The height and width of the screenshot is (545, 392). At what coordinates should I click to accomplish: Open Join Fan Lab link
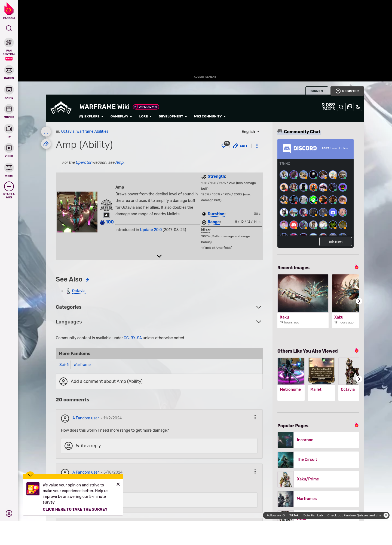pos(313,515)
